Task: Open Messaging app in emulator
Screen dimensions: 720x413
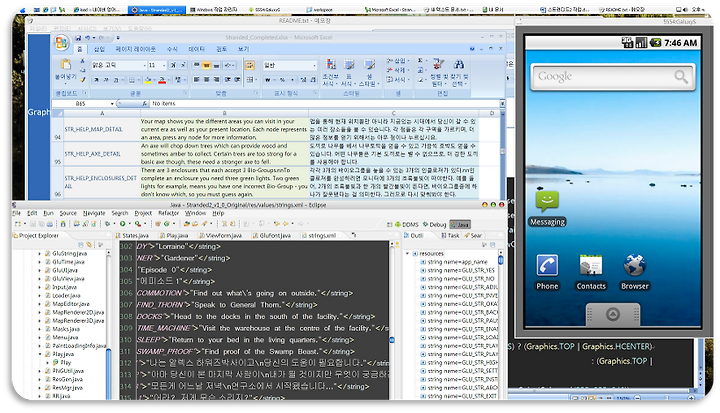Action: (547, 208)
